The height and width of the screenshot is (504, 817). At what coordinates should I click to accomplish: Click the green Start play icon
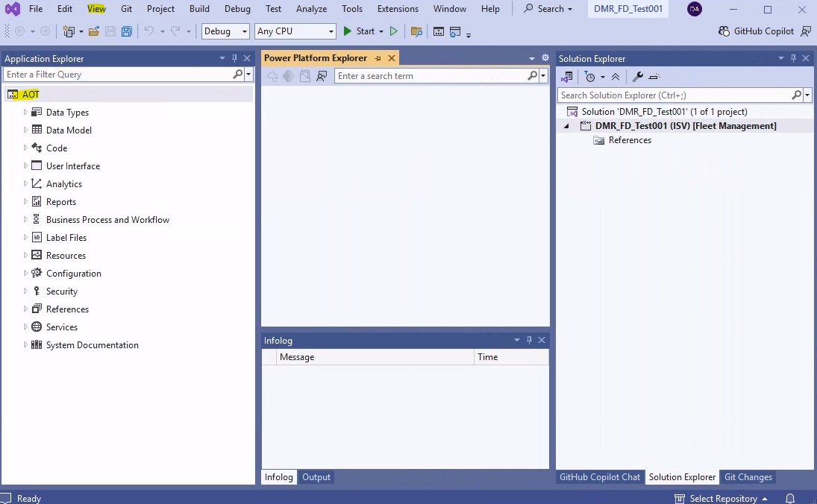[x=347, y=31]
